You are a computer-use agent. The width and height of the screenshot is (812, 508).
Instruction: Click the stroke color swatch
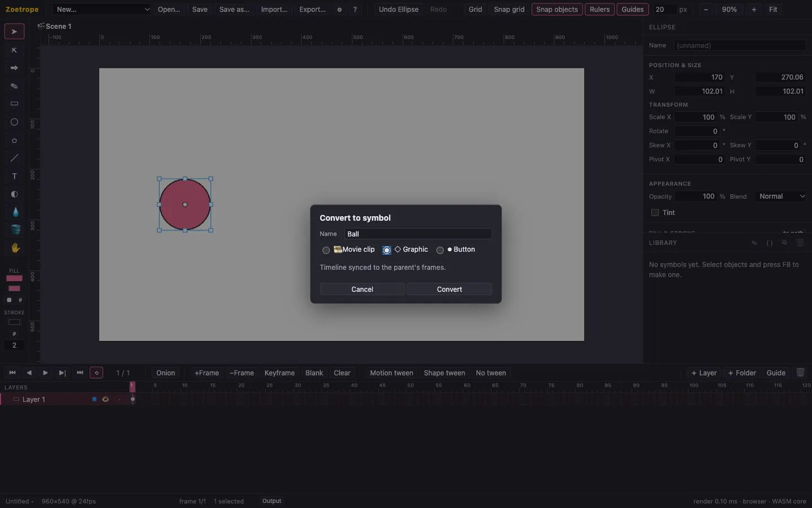tap(14, 322)
